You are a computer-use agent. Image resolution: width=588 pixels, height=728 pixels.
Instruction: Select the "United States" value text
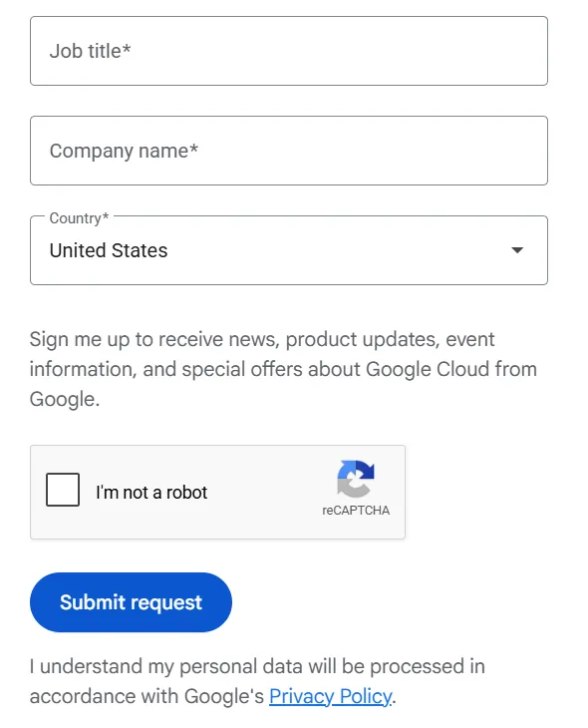point(109,250)
